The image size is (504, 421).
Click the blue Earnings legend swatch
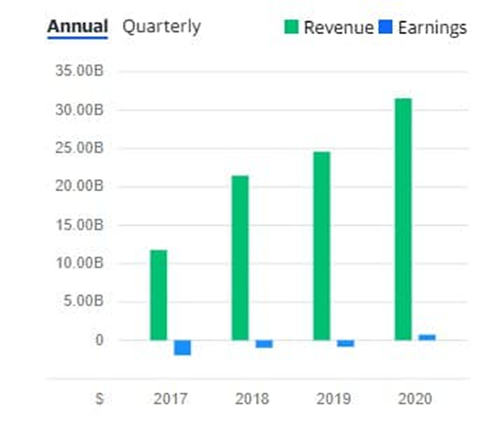point(385,27)
